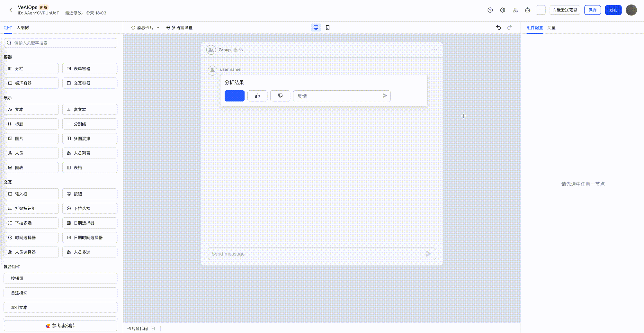Click thumbs up button in card
The height and width of the screenshot is (333, 644).
[x=257, y=96]
